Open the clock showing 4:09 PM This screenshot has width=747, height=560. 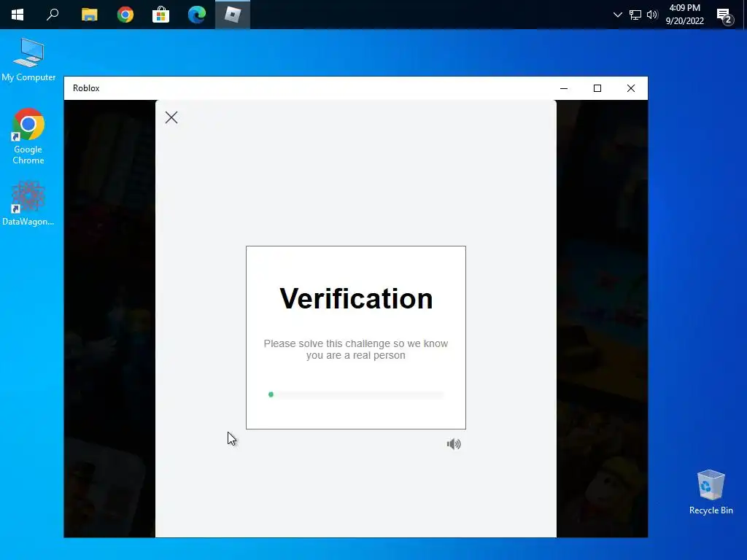(684, 15)
